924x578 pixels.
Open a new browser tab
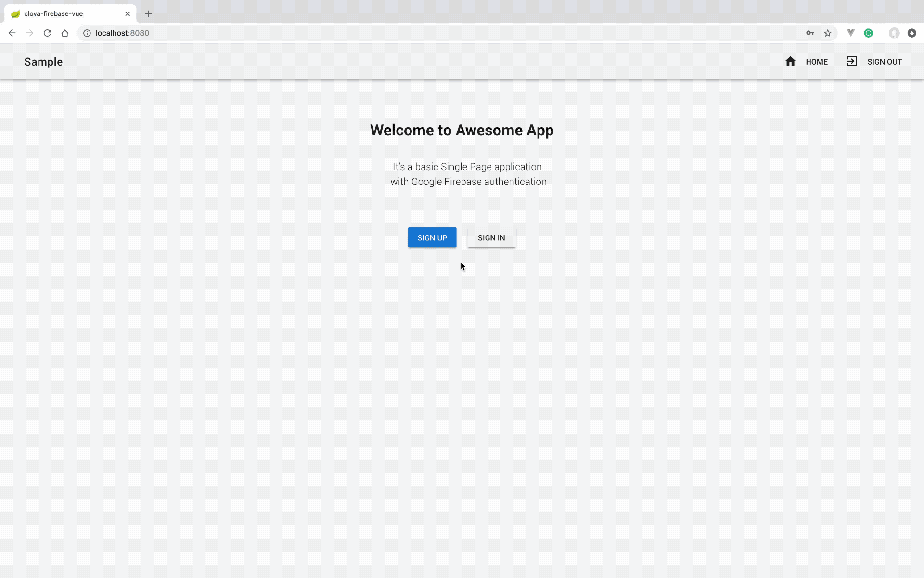[149, 14]
